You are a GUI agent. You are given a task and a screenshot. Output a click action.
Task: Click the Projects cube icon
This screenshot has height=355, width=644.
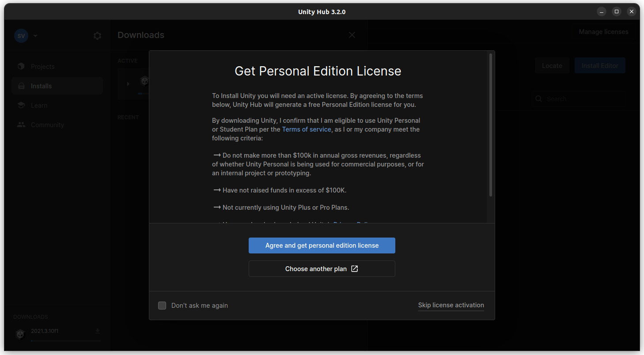21,67
